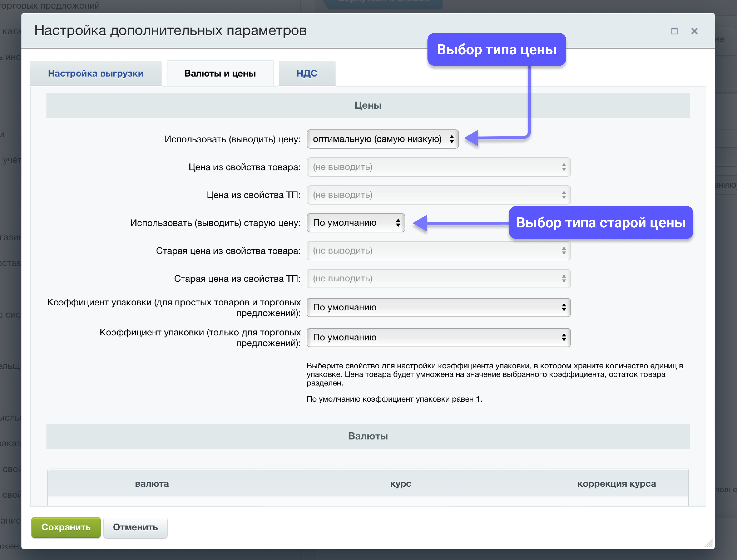This screenshot has width=737, height=560.
Task: Open Использовать (выводить) цену dropdown
Action: (x=382, y=139)
